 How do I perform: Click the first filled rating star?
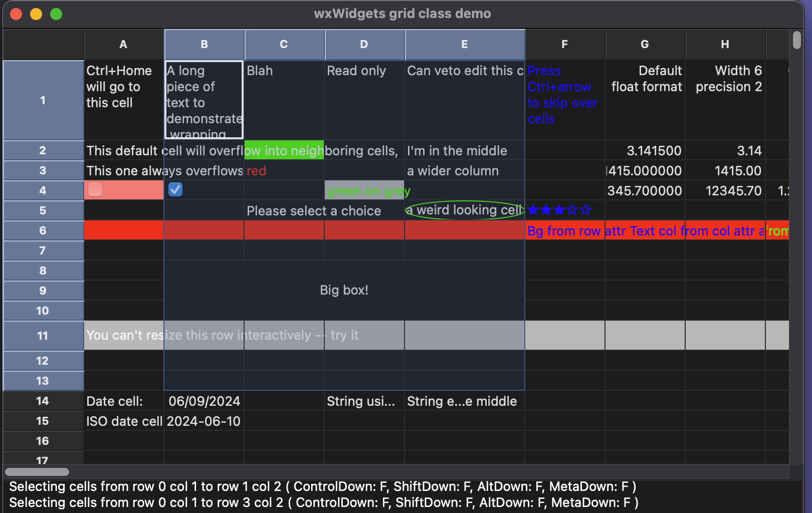(x=533, y=210)
